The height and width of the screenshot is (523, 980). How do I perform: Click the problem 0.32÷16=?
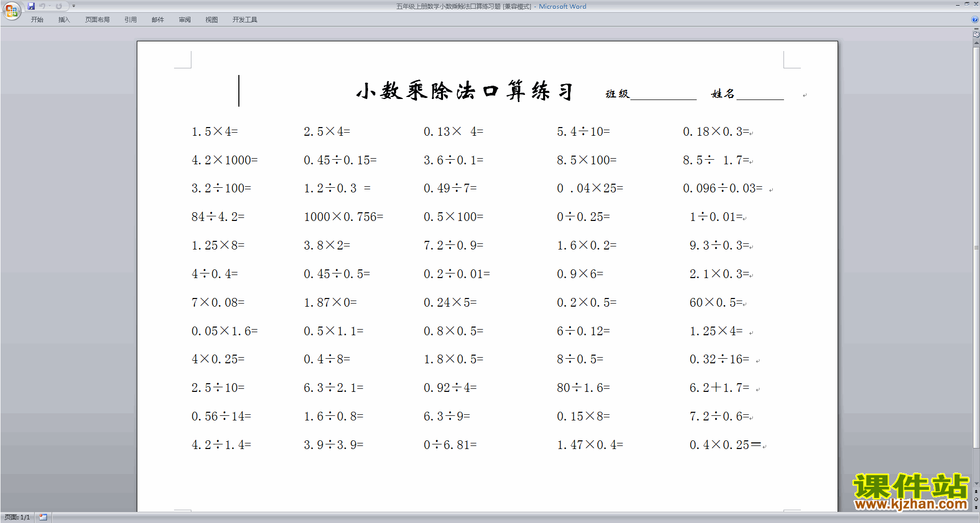pyautogui.click(x=719, y=359)
